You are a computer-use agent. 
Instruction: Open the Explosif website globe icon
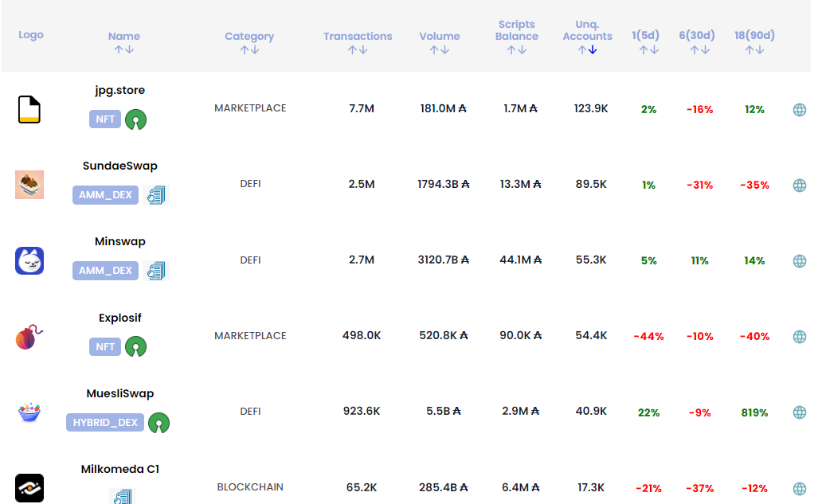[800, 336]
